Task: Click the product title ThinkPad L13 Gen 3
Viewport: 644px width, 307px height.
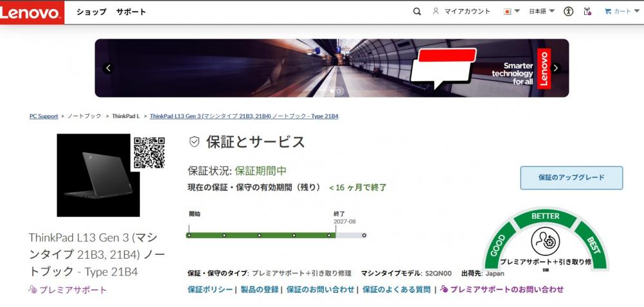Action: (x=97, y=255)
